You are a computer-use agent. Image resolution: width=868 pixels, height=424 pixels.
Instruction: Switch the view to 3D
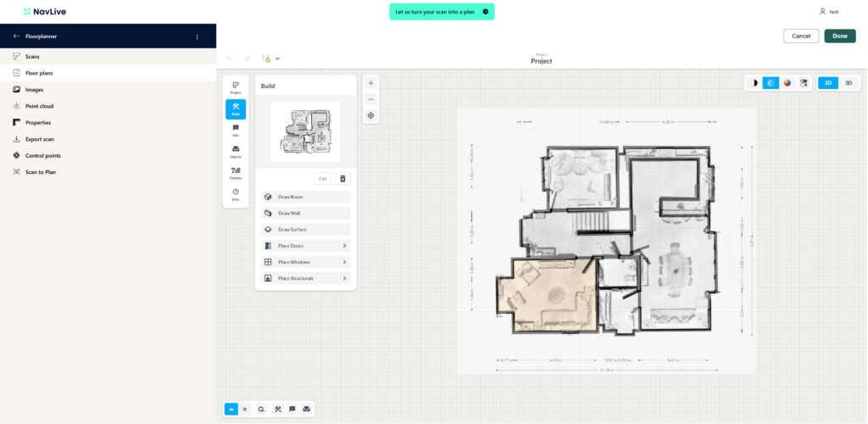[849, 83]
